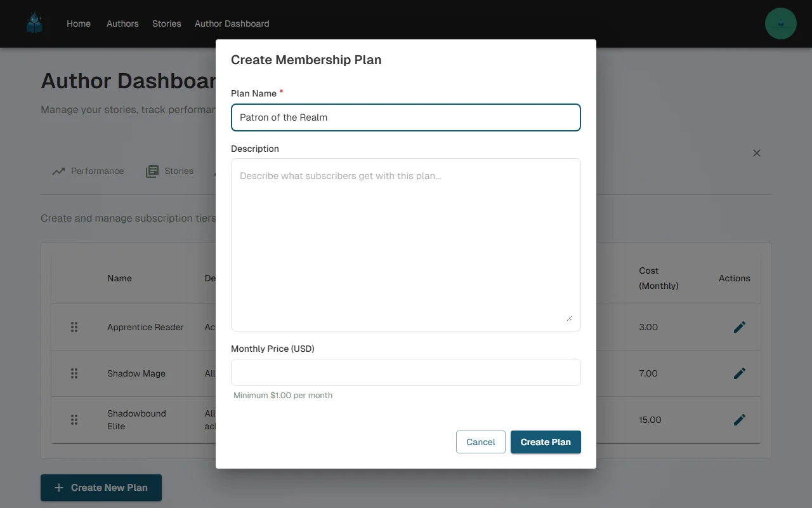Click the book icon on the Stories tab
This screenshot has height=508, width=812.
[152, 171]
